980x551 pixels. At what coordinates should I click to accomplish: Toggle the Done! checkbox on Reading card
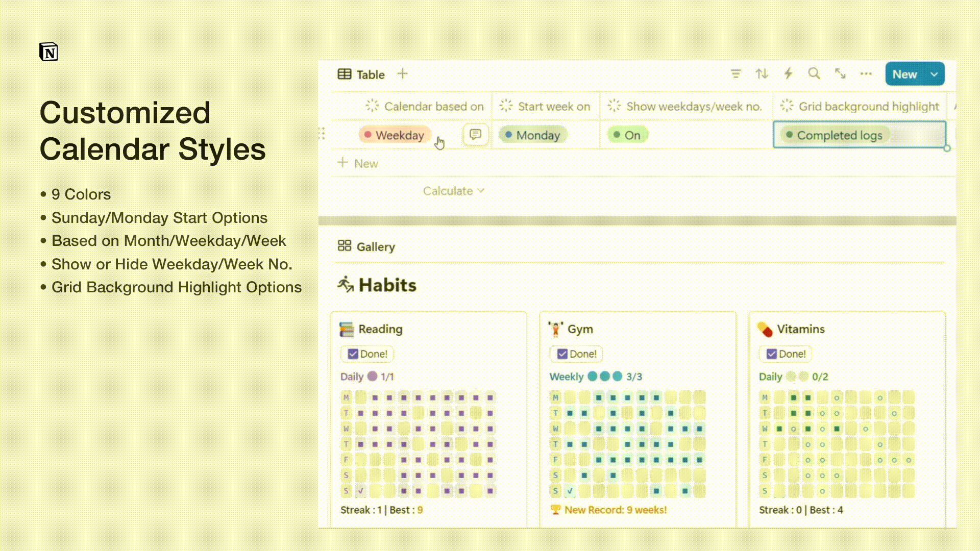click(353, 354)
